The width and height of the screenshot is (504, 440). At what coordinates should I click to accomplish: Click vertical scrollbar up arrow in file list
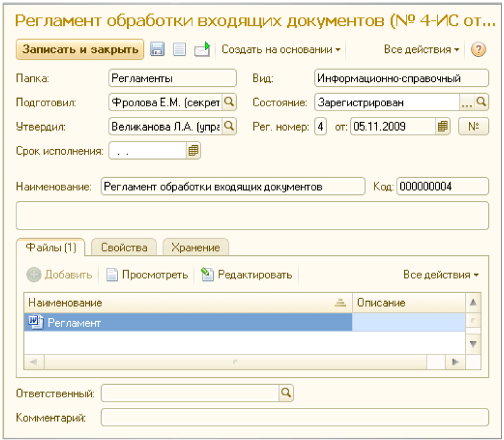[473, 302]
